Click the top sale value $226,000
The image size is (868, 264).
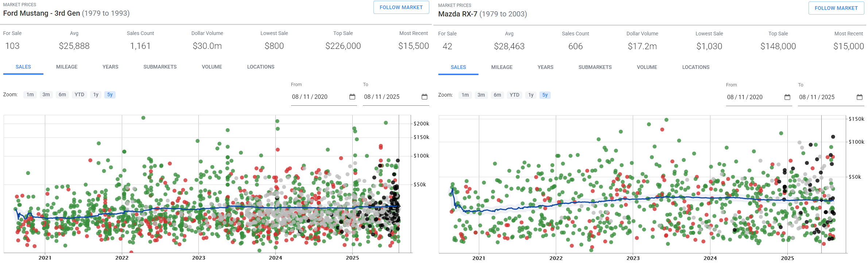tap(343, 46)
